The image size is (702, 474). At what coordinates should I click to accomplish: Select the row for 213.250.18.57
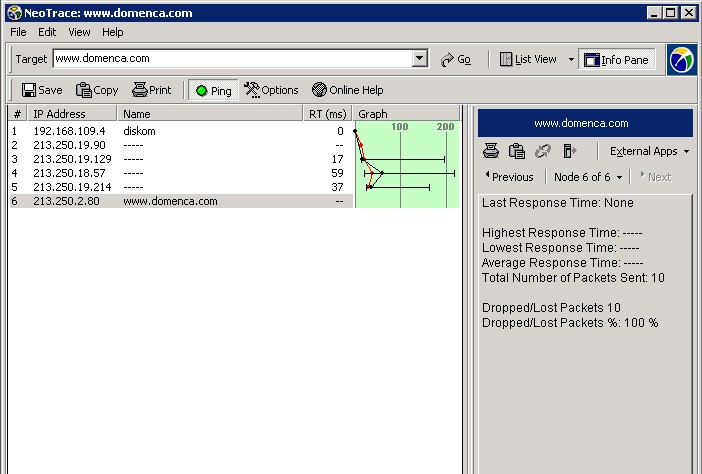(x=181, y=173)
